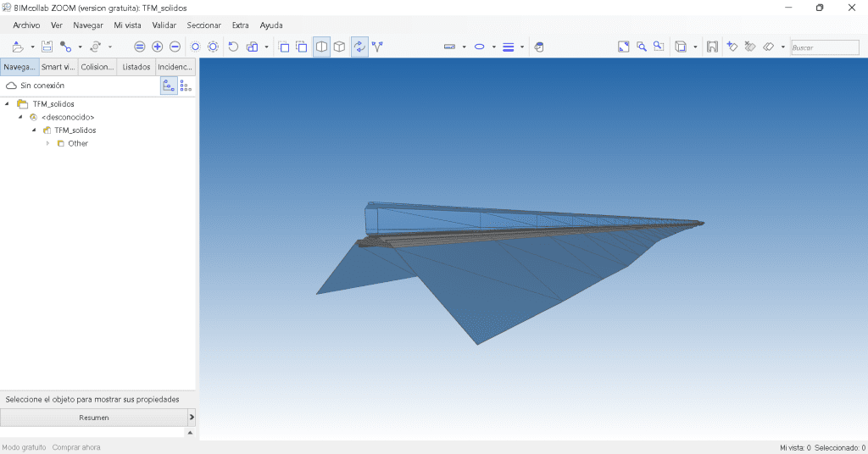The height and width of the screenshot is (454, 868).
Task: Switch to the Listados tab
Action: [x=136, y=67]
